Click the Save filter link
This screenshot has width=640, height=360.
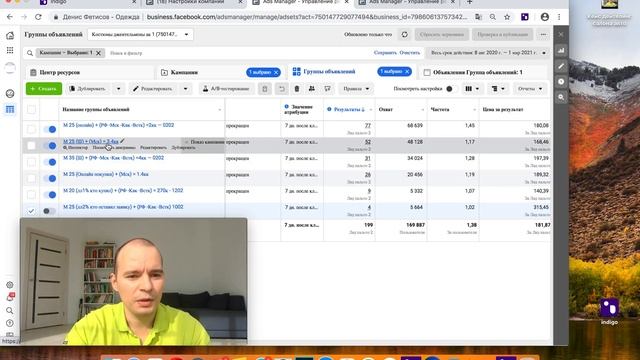tap(385, 53)
